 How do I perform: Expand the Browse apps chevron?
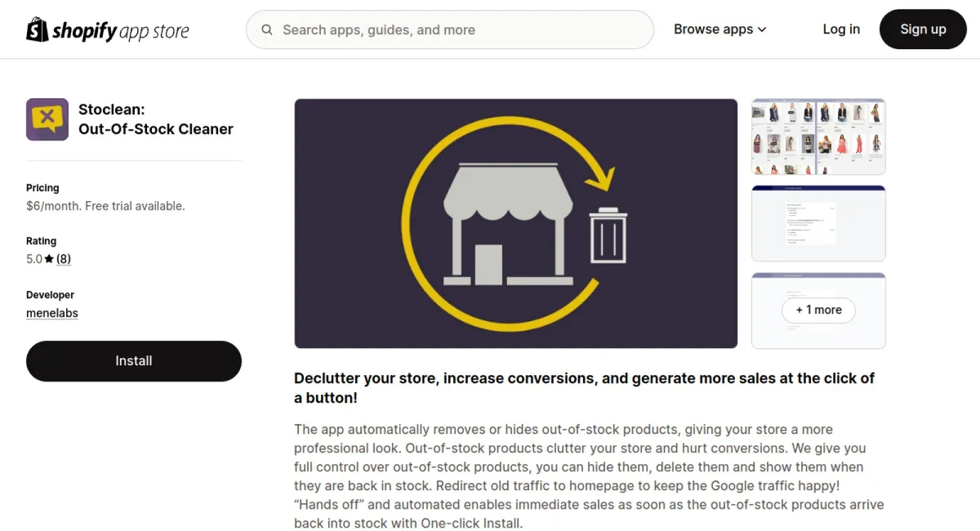click(x=762, y=29)
